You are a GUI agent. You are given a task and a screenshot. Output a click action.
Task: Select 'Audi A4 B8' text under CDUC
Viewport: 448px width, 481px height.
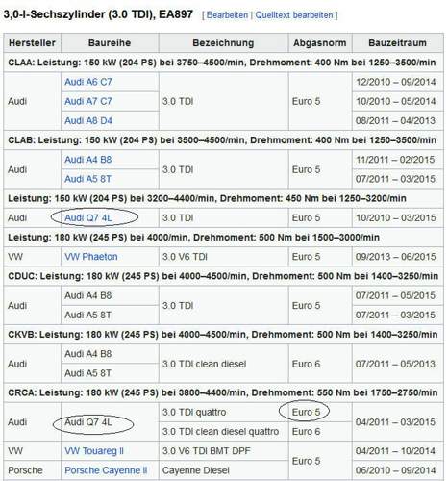pyautogui.click(x=88, y=295)
